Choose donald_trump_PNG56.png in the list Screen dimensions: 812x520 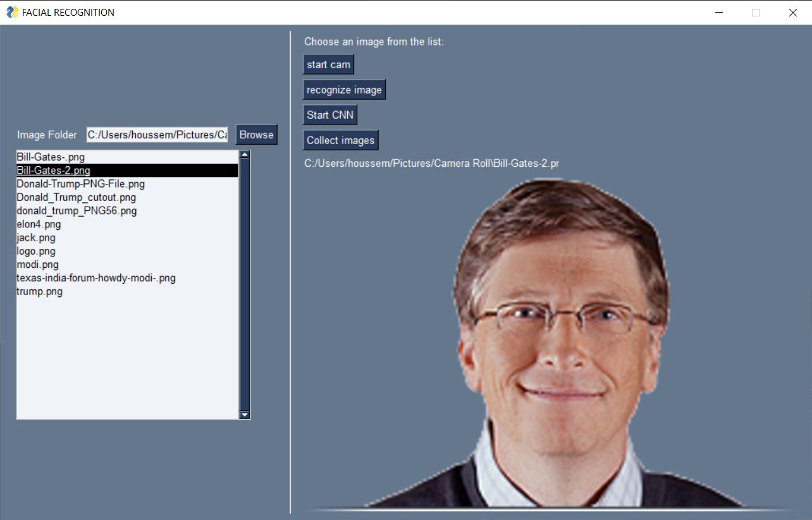coord(76,210)
